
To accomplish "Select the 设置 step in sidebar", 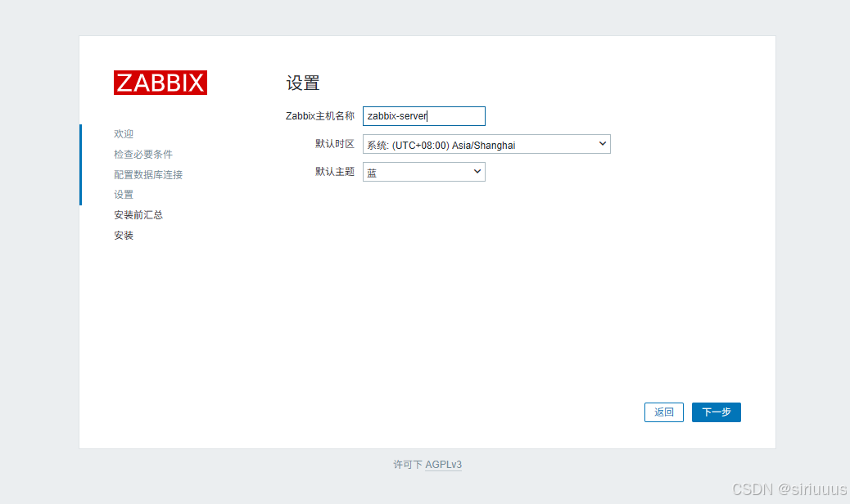I will tap(124, 195).
